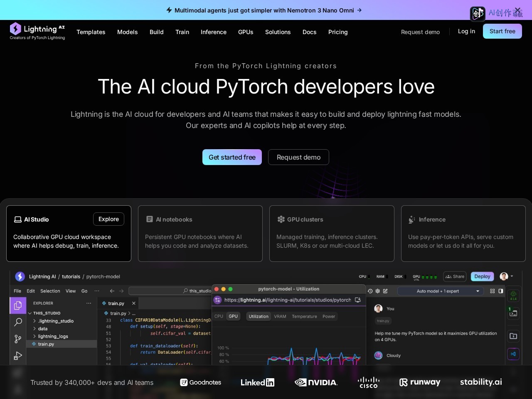Select the Power tab
532x399 pixels.
pyautogui.click(x=329, y=316)
